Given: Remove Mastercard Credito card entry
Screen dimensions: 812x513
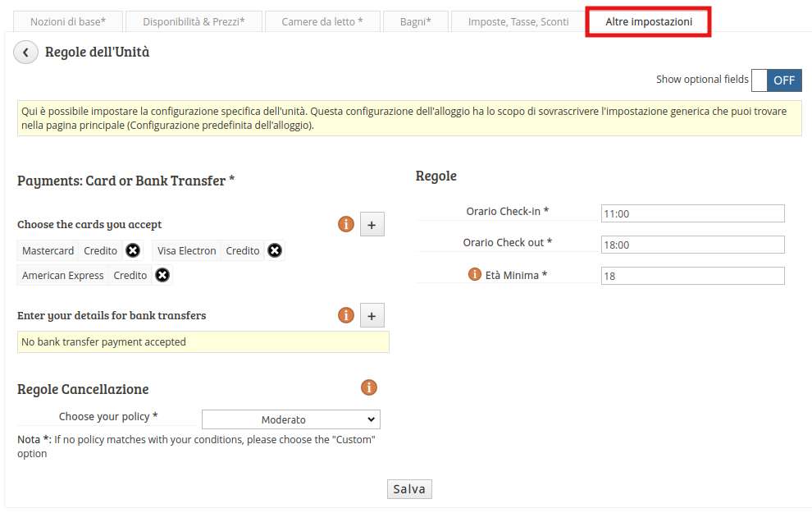Looking at the screenshot, I should click(133, 251).
